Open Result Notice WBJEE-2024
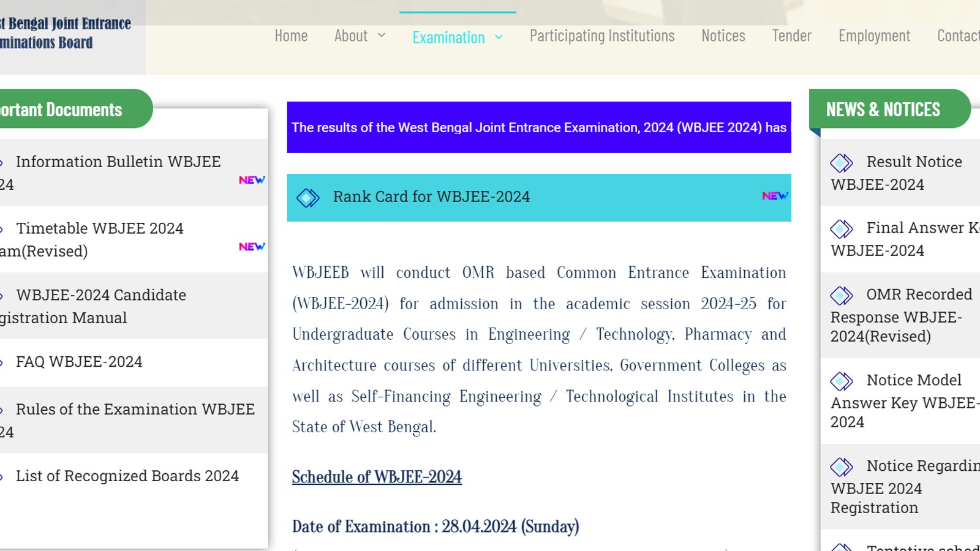The image size is (980, 551). coord(897,173)
